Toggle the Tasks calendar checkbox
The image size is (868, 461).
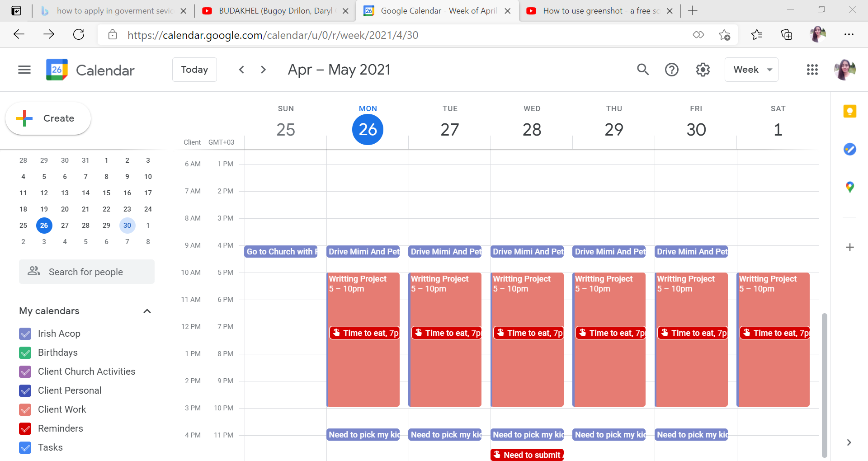(25, 447)
